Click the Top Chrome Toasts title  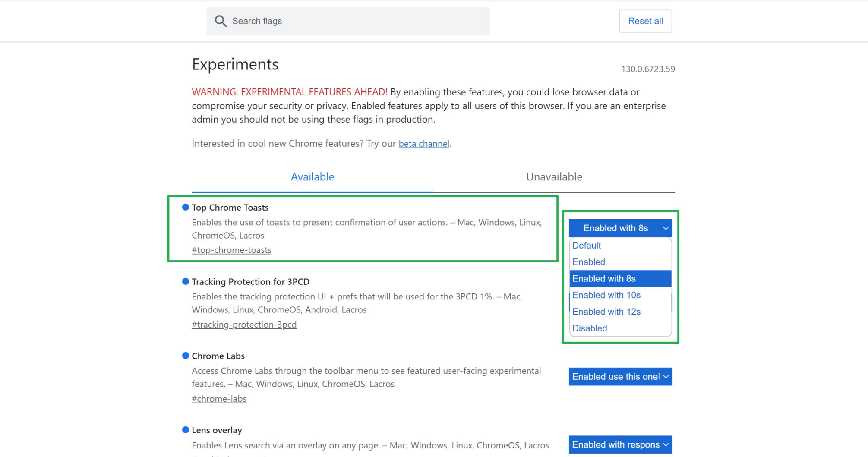point(230,208)
